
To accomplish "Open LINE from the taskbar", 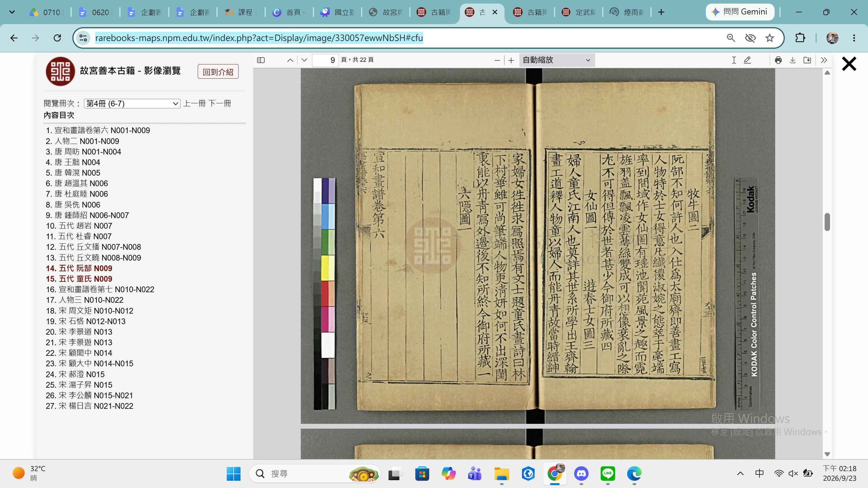I will 608,474.
